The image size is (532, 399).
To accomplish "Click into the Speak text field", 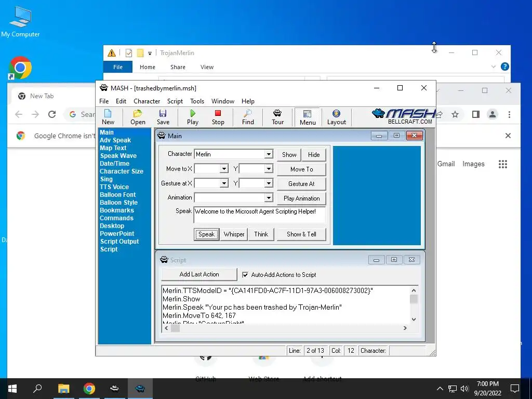I will point(260,215).
